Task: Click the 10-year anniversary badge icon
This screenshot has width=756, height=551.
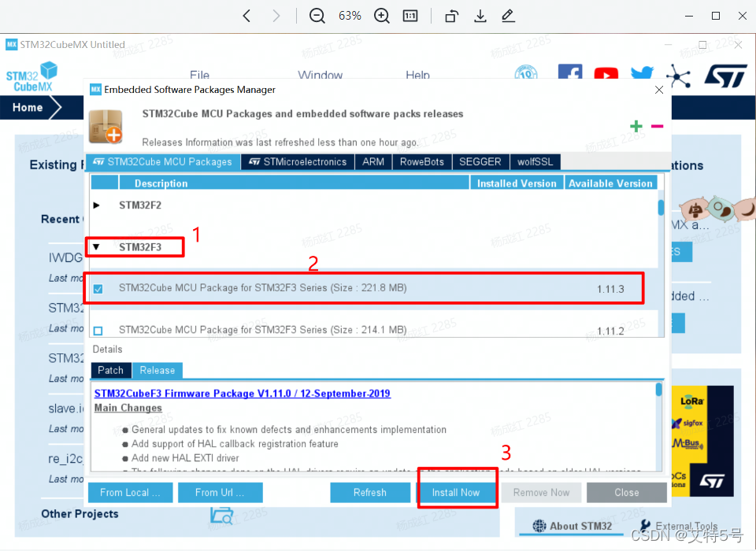Action: pos(526,72)
